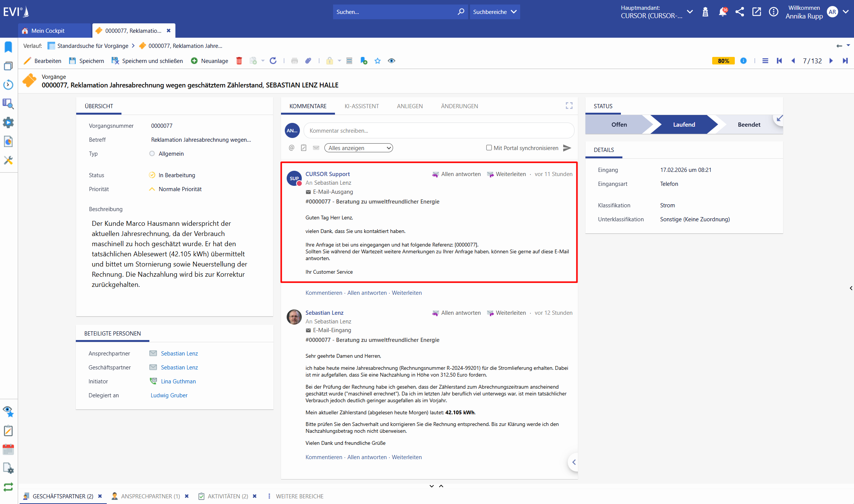Expand comments panel to fullscreen

(569, 106)
